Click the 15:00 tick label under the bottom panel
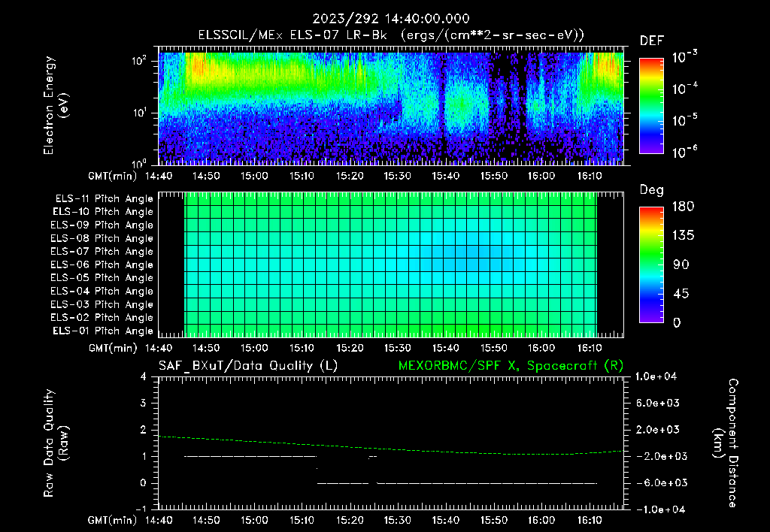Viewport: 770px width, 532px height. [254, 520]
